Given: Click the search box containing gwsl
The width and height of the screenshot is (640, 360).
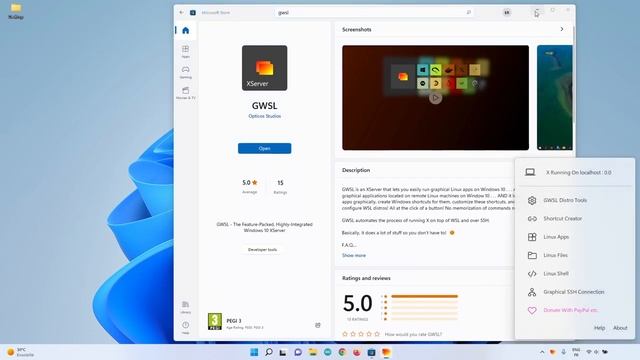Looking at the screenshot, I should 374,13.
